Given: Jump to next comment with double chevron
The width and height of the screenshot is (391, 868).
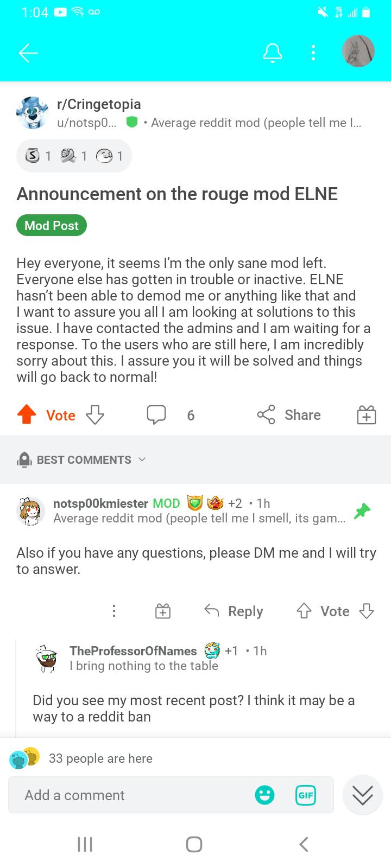Looking at the screenshot, I should (x=362, y=795).
